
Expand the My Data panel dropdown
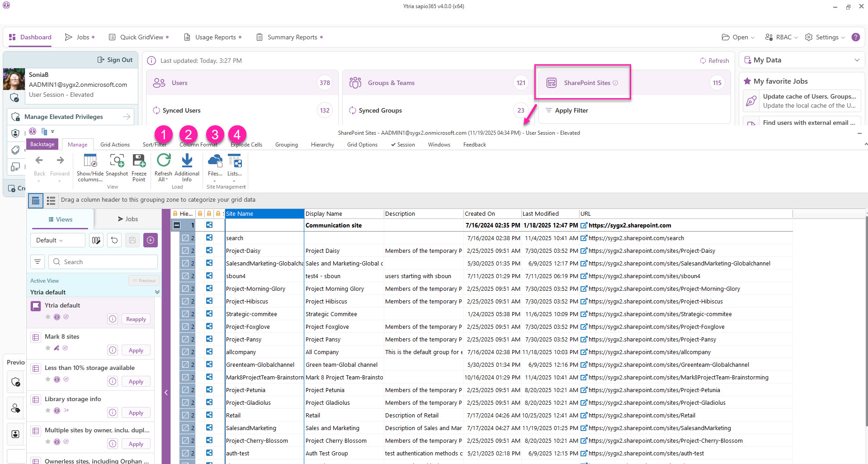857,60
